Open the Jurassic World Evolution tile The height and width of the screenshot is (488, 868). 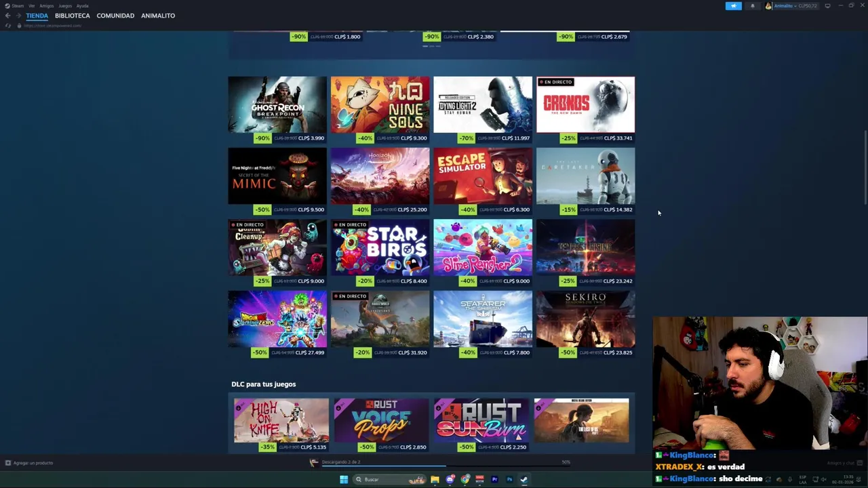click(x=380, y=319)
